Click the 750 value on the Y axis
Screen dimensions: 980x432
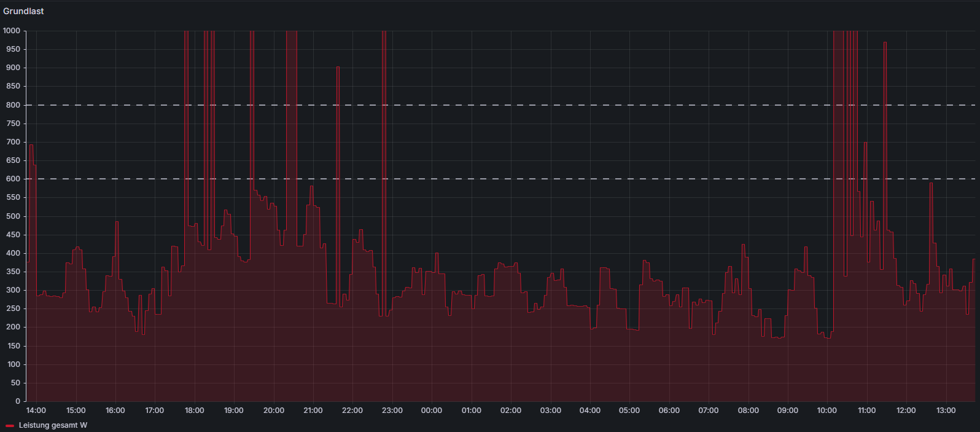(x=14, y=124)
